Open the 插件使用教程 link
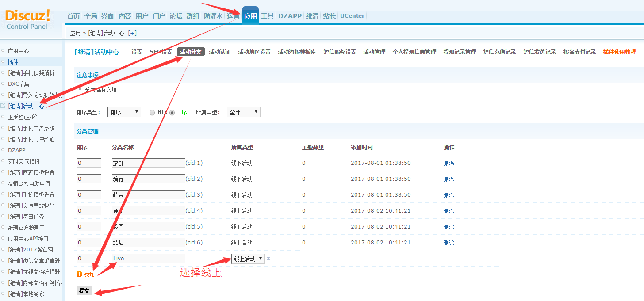The width and height of the screenshot is (644, 301). point(619,52)
